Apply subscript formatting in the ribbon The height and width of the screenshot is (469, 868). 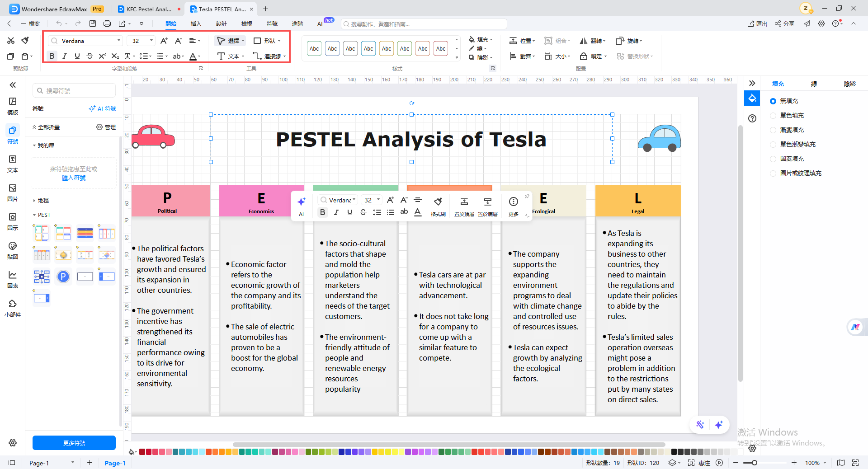115,56
